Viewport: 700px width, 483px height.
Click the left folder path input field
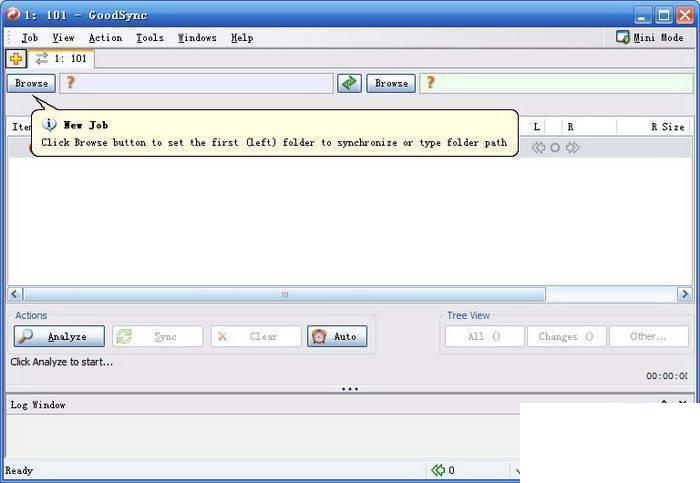[196, 83]
